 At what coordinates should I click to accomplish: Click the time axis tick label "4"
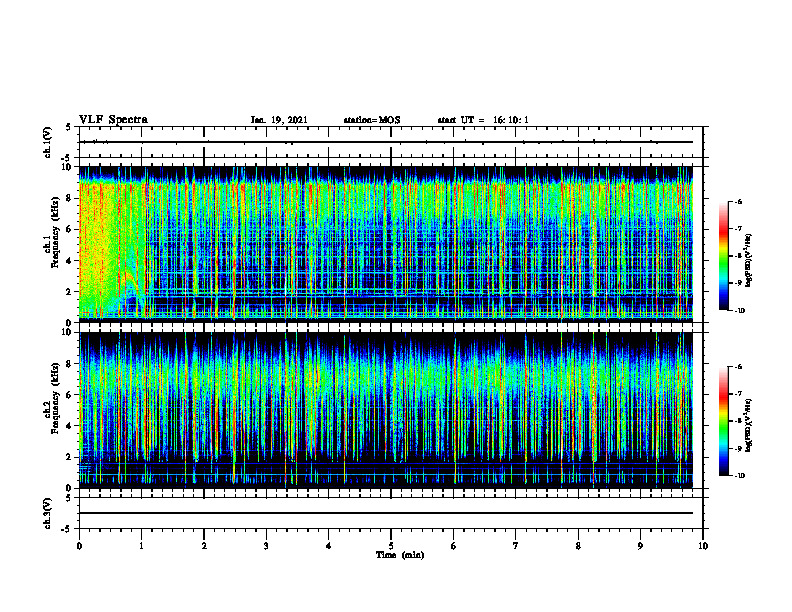coord(328,546)
